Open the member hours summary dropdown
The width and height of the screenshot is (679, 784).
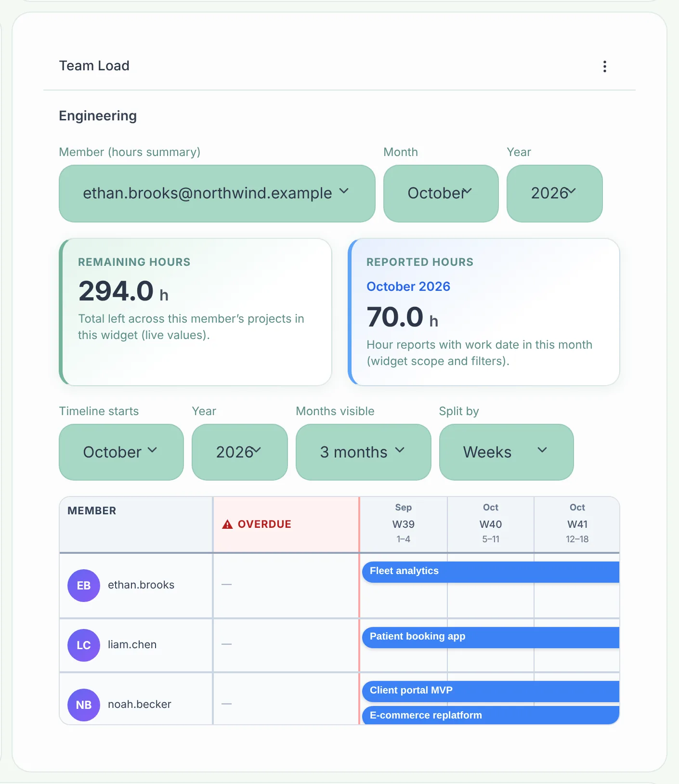(217, 194)
